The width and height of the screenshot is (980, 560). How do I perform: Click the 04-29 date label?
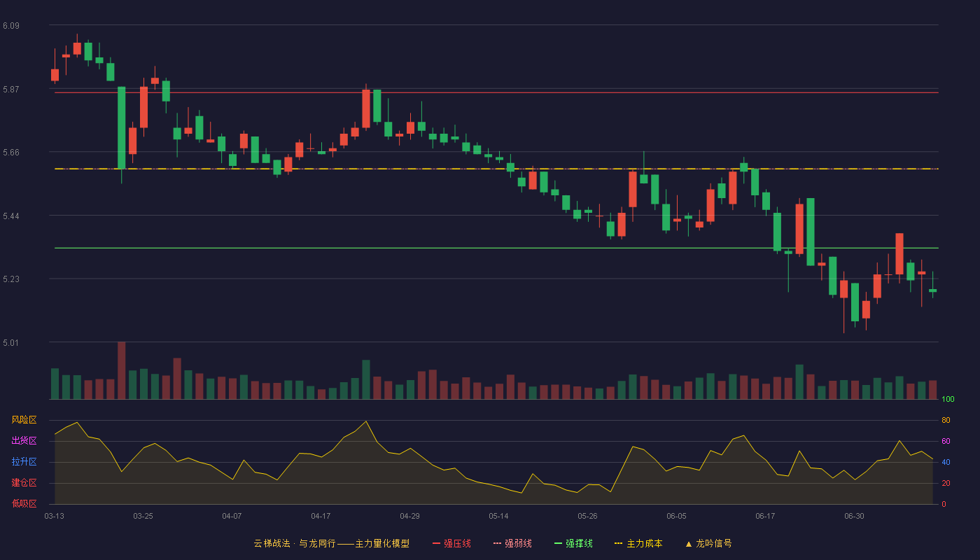(409, 516)
